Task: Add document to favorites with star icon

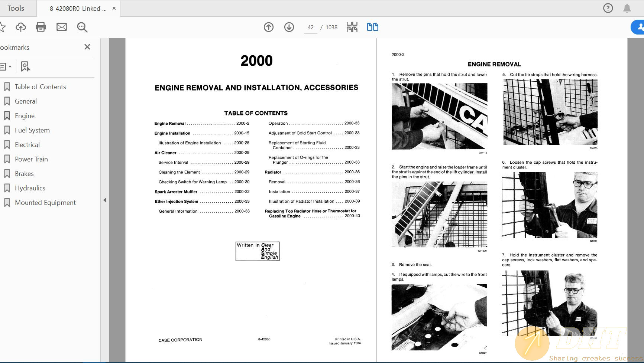Action: click(x=4, y=27)
